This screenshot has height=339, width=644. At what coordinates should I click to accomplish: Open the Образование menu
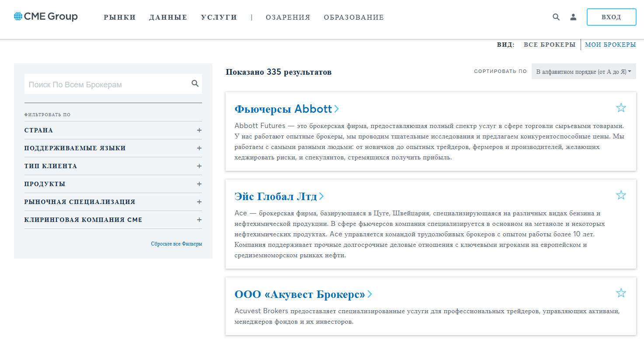(354, 17)
